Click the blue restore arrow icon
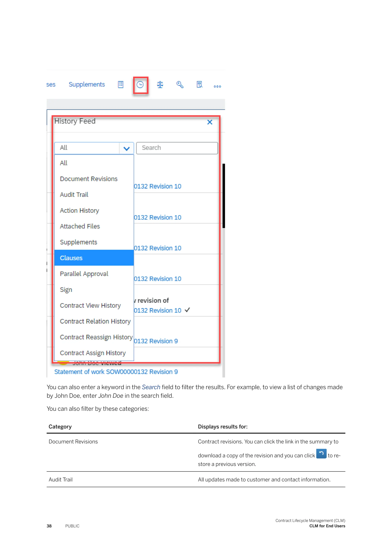Screen dimensions: 392x555 [321, 453]
